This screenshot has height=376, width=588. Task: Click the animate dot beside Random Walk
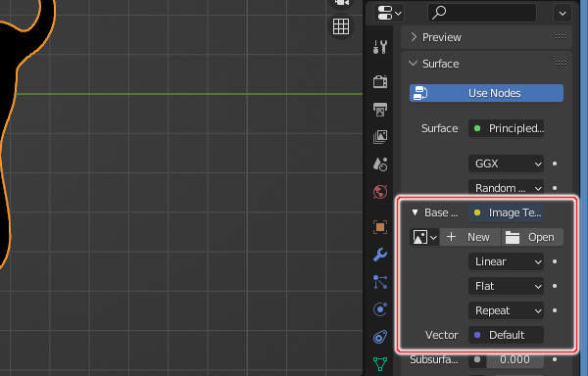[x=555, y=188]
